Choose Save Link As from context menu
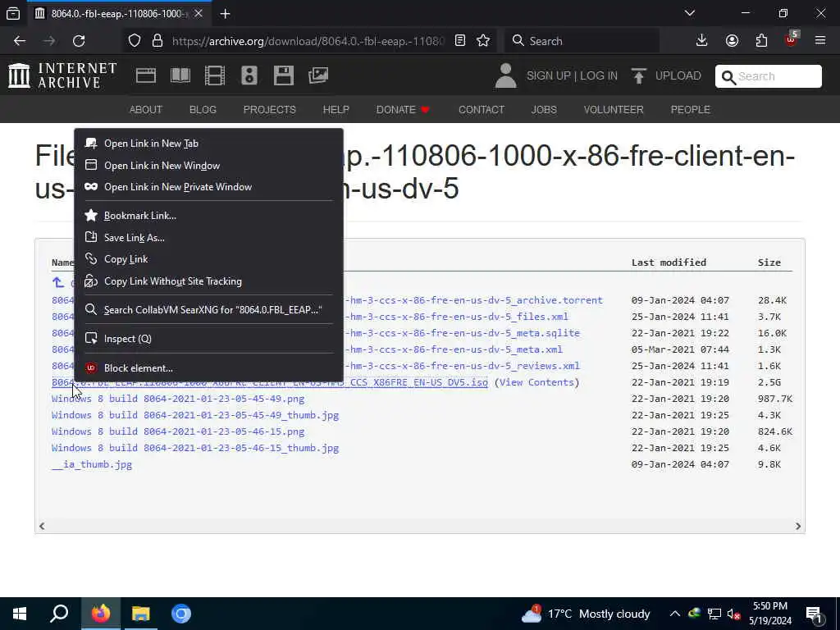 (208, 238)
